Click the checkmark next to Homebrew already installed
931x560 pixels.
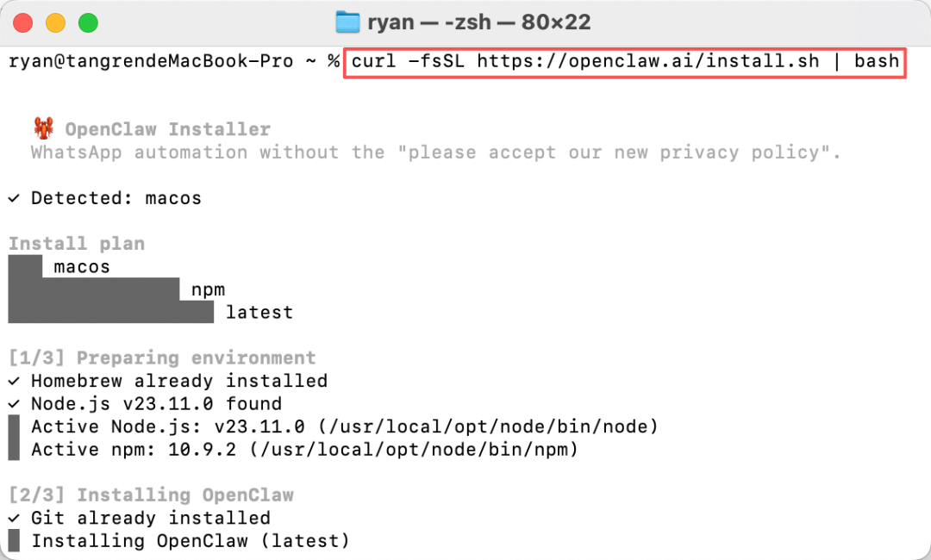(x=14, y=381)
